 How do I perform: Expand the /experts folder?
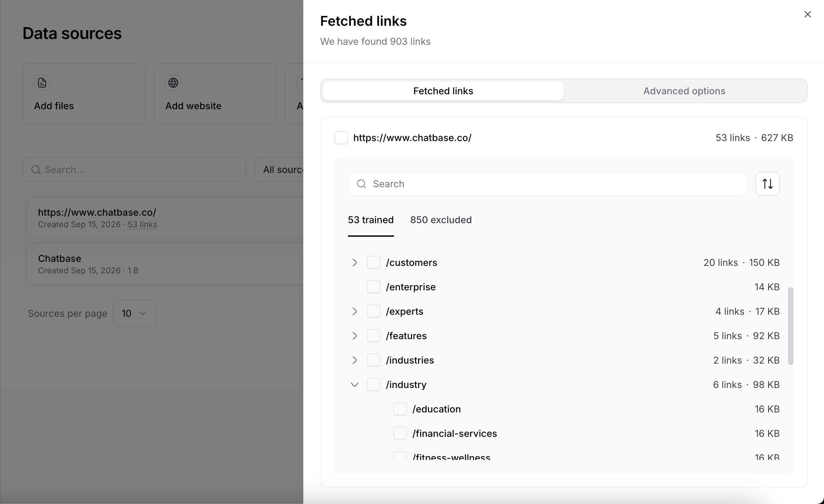coord(354,311)
